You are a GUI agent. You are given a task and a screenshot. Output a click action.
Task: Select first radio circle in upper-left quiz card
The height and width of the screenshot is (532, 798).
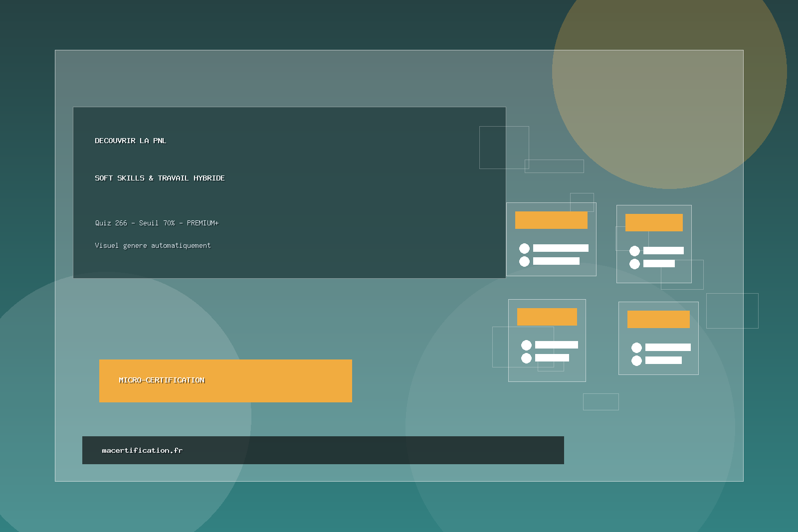[524, 248]
